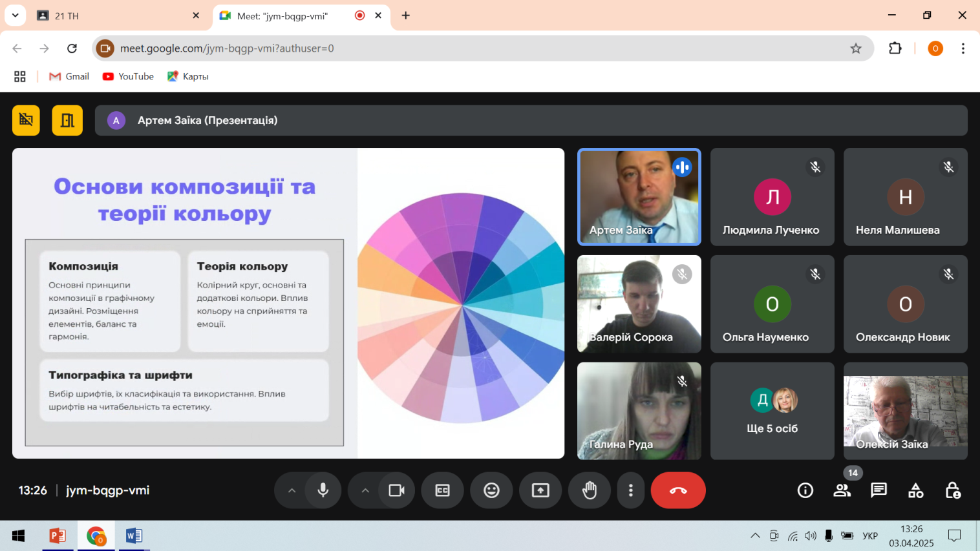This screenshot has height=551, width=980.
Task: Open host controls lock icon
Action: click(952, 490)
